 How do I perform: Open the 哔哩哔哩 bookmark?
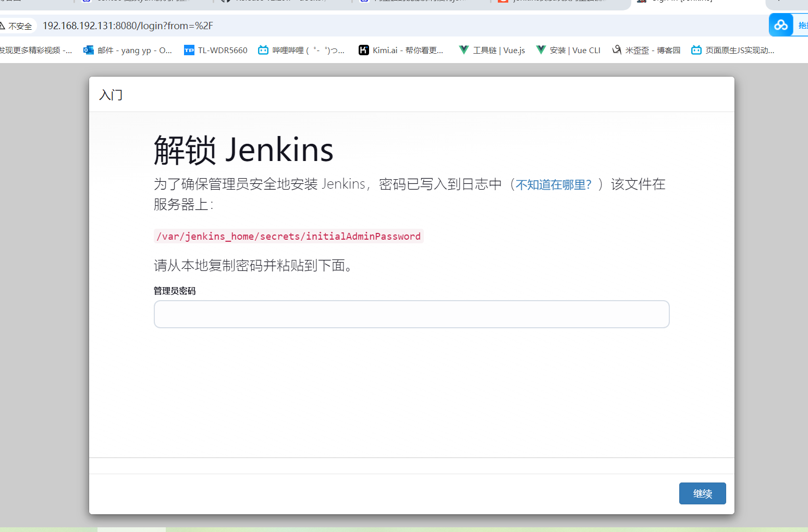[301, 50]
